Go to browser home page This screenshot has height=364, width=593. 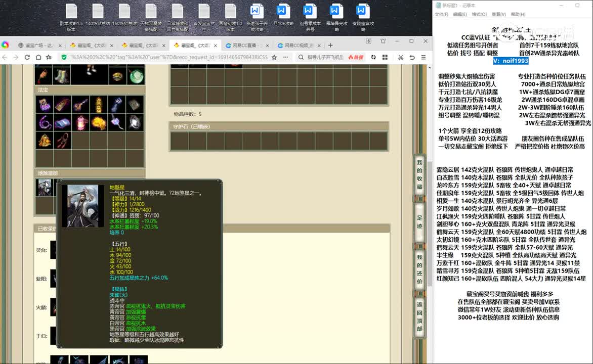tap(38, 57)
